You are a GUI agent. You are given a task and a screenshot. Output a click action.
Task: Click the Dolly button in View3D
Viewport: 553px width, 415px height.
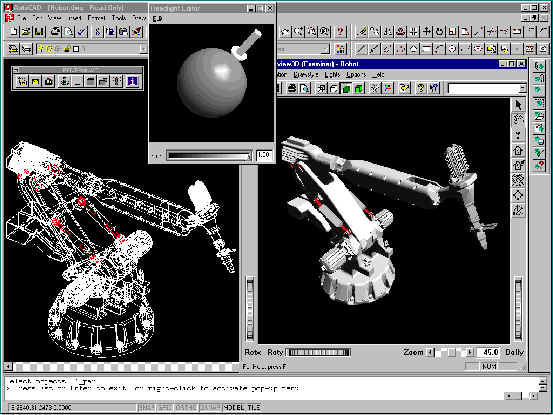[514, 352]
